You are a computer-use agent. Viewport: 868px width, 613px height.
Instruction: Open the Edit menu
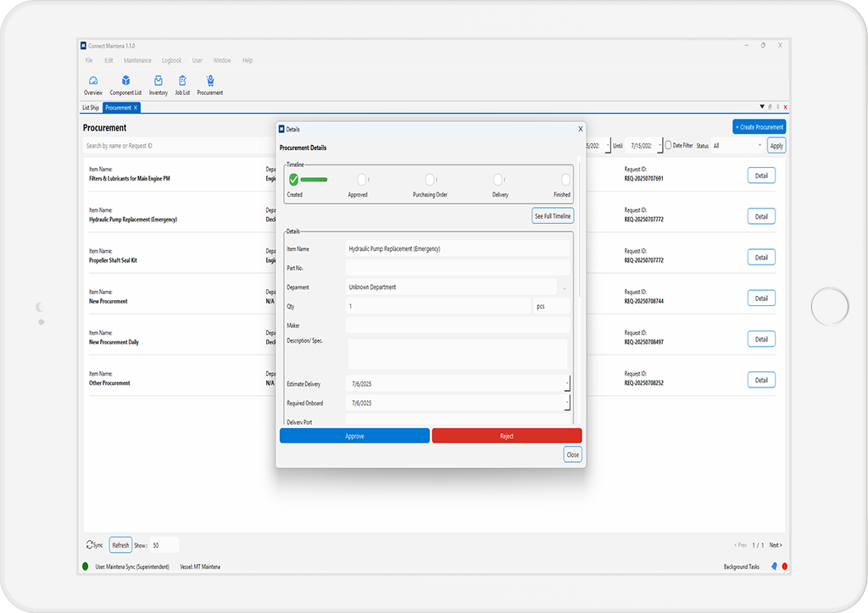tap(108, 60)
